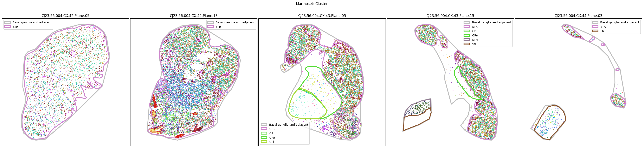The width and height of the screenshot is (644, 148).
Task: Click the STR legend label in the CX.42.Plane.13 panel
Action: [218, 27]
